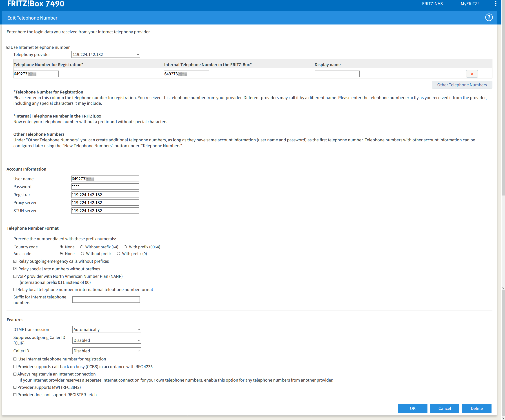Click the Display name input field
Screen dimensions: 505x420
coord(337,74)
